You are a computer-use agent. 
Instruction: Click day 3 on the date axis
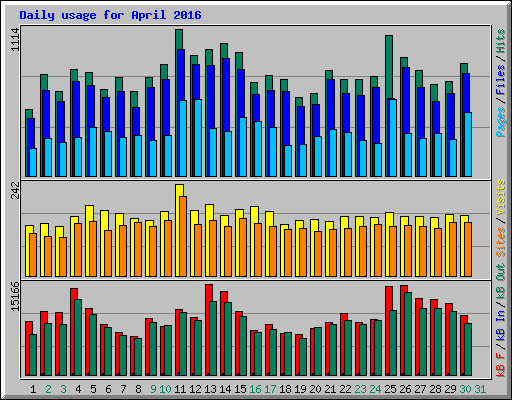click(x=63, y=389)
